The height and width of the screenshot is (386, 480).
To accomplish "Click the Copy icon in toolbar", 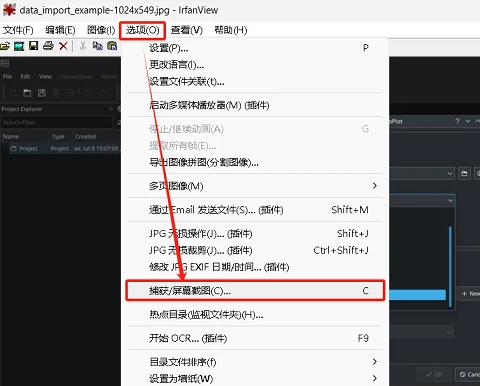I will click(x=97, y=46).
